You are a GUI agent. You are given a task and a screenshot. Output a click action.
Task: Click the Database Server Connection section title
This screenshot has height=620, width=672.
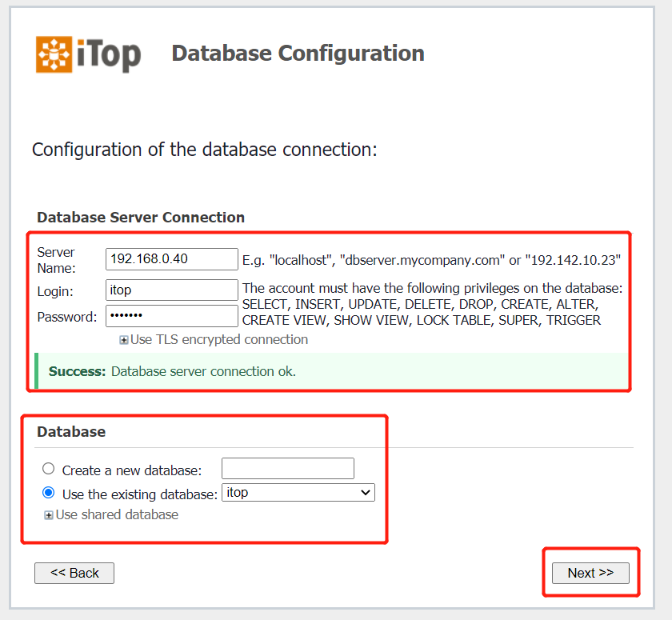point(141,218)
